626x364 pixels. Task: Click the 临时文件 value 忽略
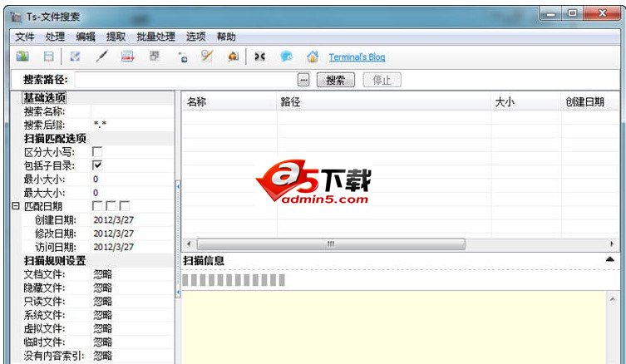click(x=102, y=342)
